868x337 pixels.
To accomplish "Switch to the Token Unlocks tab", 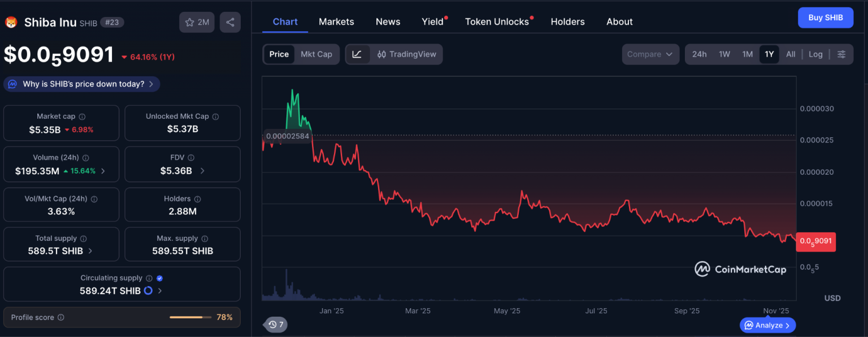I will click(497, 21).
